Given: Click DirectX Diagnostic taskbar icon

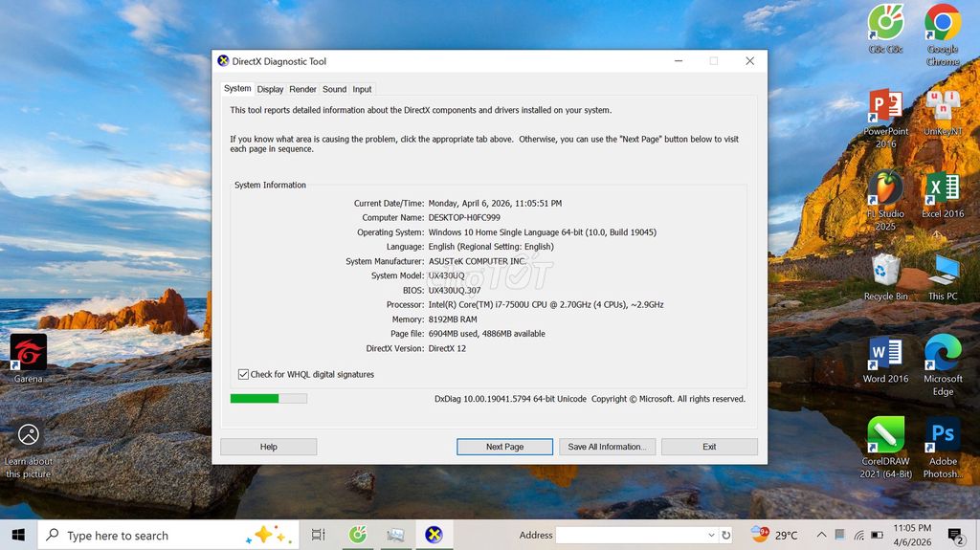Looking at the screenshot, I should point(434,535).
